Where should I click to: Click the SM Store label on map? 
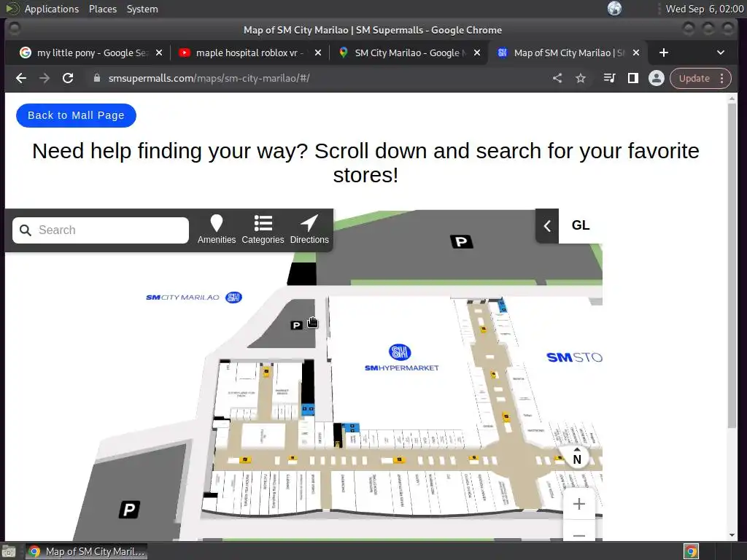click(574, 357)
